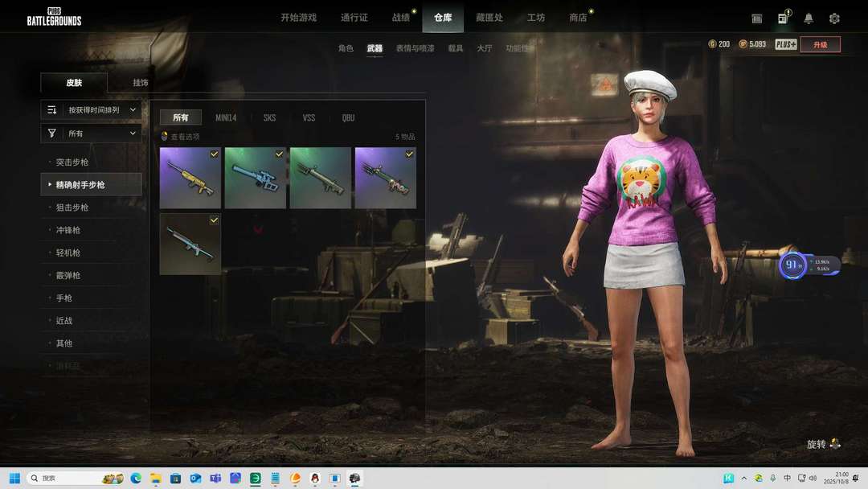Switch to the 表情与喷漆 sub-tab
This screenshot has height=489, width=868.
click(416, 48)
